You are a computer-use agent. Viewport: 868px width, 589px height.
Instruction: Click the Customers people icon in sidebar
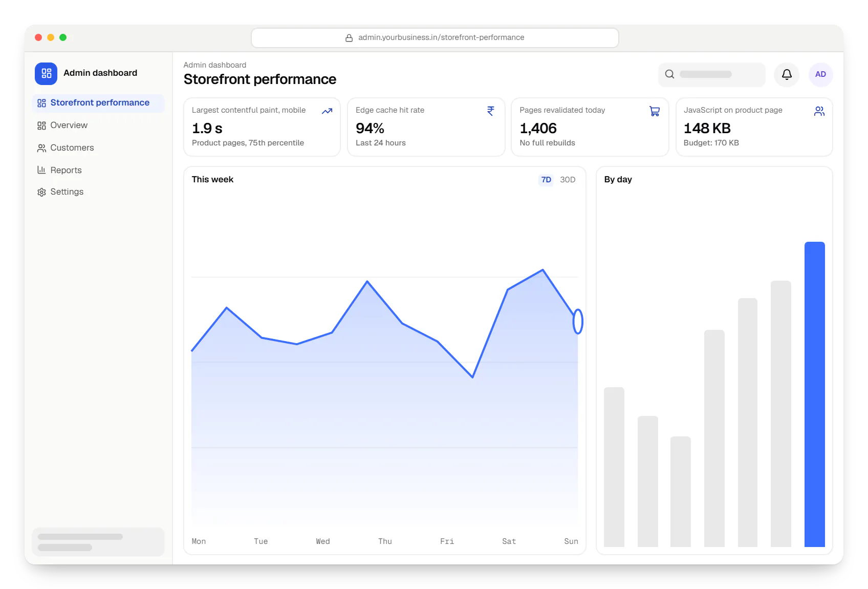pos(41,148)
